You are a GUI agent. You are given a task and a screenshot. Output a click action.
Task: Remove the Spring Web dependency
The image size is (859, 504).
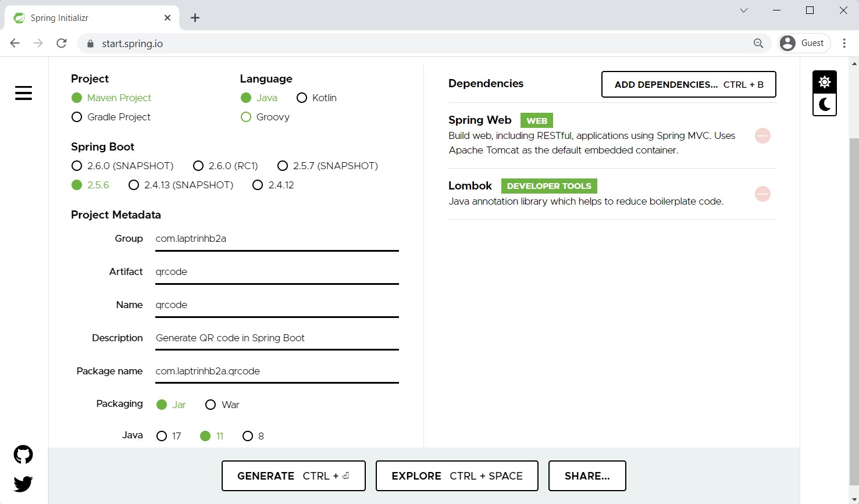pyautogui.click(x=762, y=135)
